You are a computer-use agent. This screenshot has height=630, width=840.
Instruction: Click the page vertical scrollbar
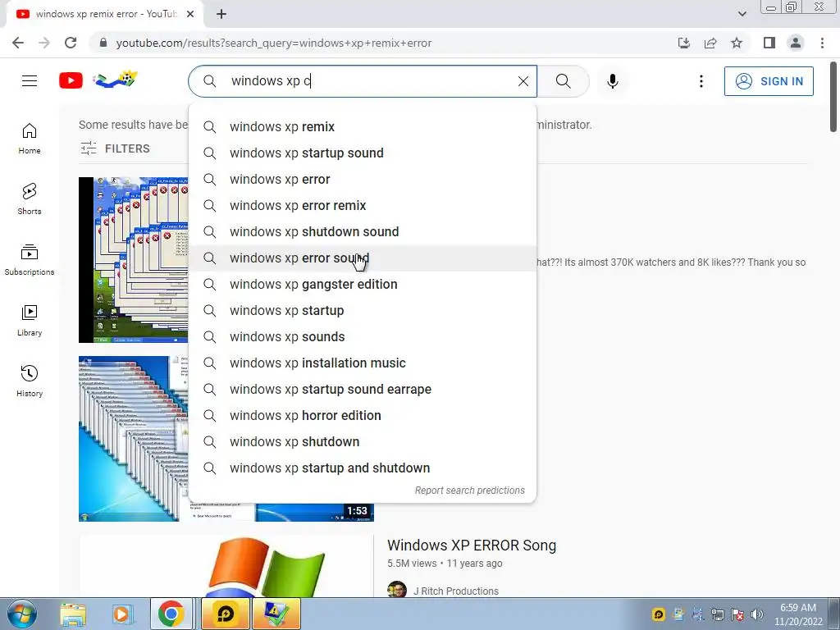point(833,97)
